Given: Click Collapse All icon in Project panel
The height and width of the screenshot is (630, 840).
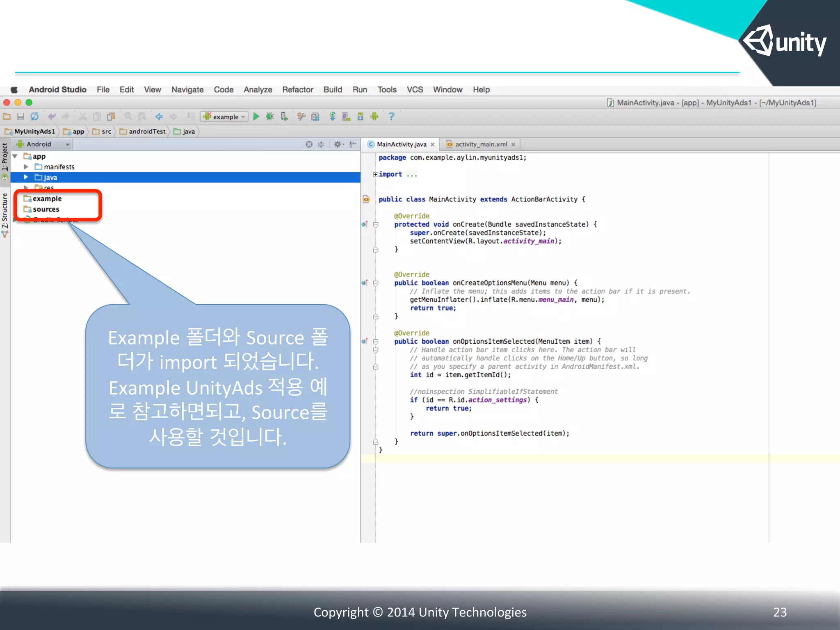Looking at the screenshot, I should pos(321,144).
